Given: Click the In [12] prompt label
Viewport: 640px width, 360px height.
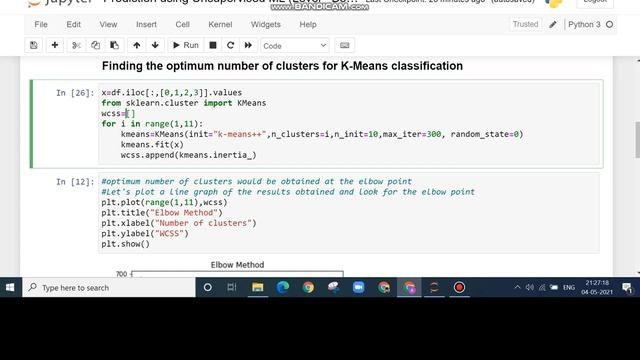Looking at the screenshot, I should coord(75,182).
